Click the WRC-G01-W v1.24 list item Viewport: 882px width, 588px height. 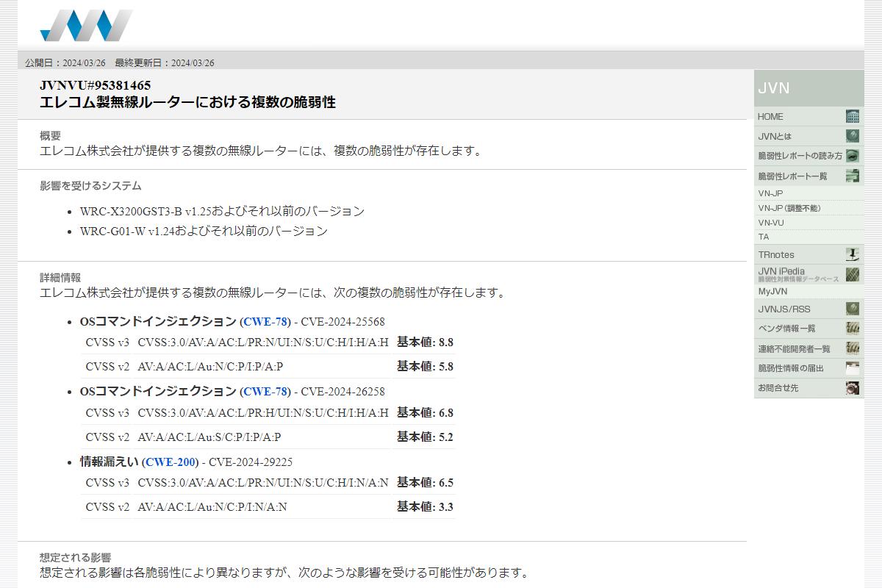click(204, 232)
